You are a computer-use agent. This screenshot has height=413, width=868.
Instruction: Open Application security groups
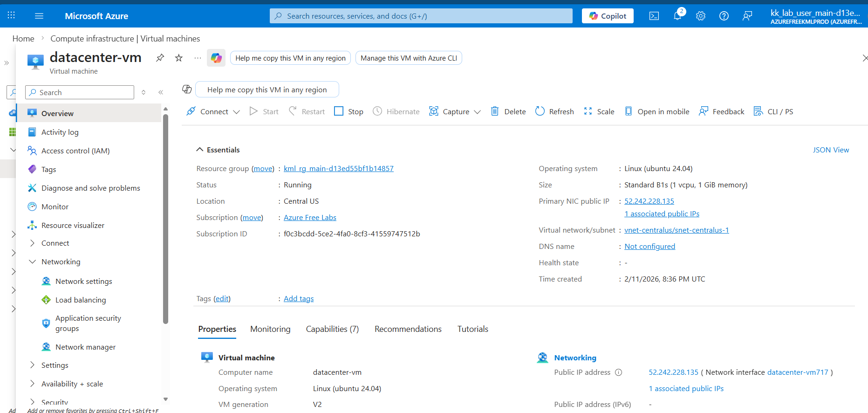coord(89,323)
